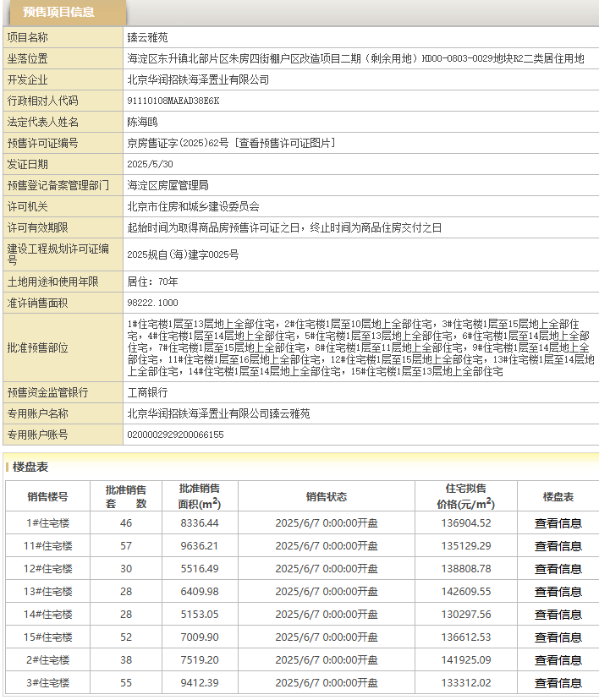This screenshot has width=599, height=700.
Task: Click the price 136904.52 cell
Action: point(464,523)
